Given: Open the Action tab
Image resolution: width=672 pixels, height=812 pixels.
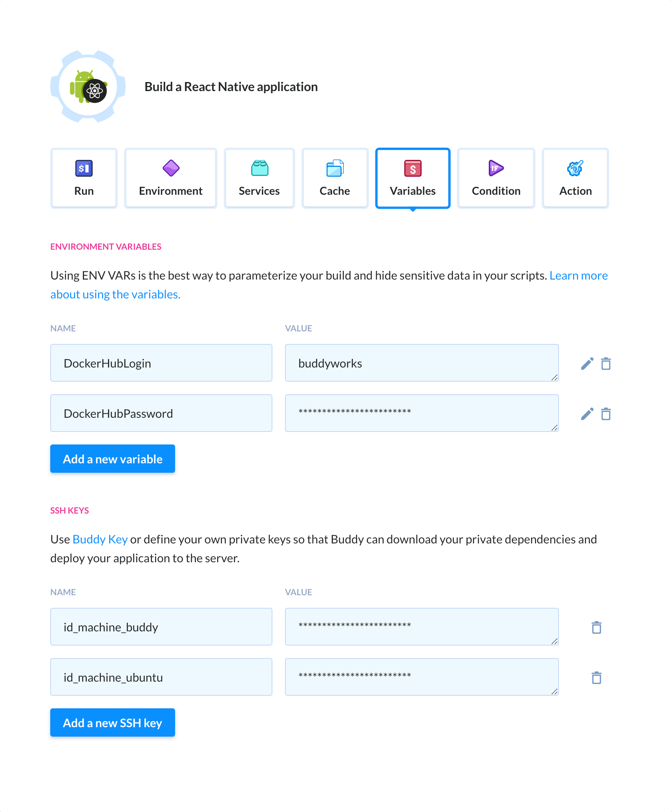Looking at the screenshot, I should [x=575, y=178].
